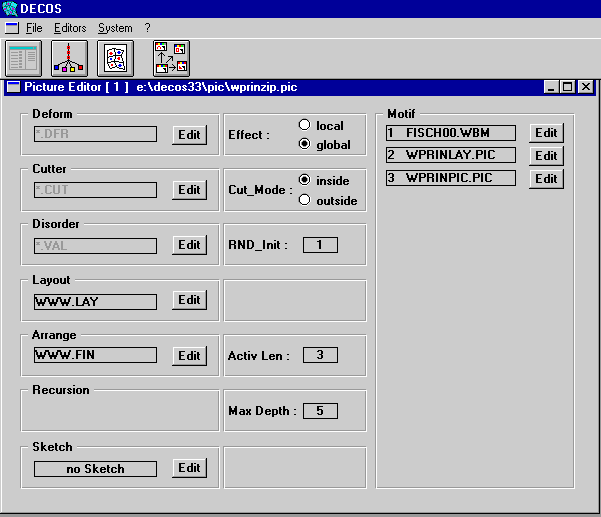
Task: Click Edit button in Layout group
Action: tap(189, 300)
